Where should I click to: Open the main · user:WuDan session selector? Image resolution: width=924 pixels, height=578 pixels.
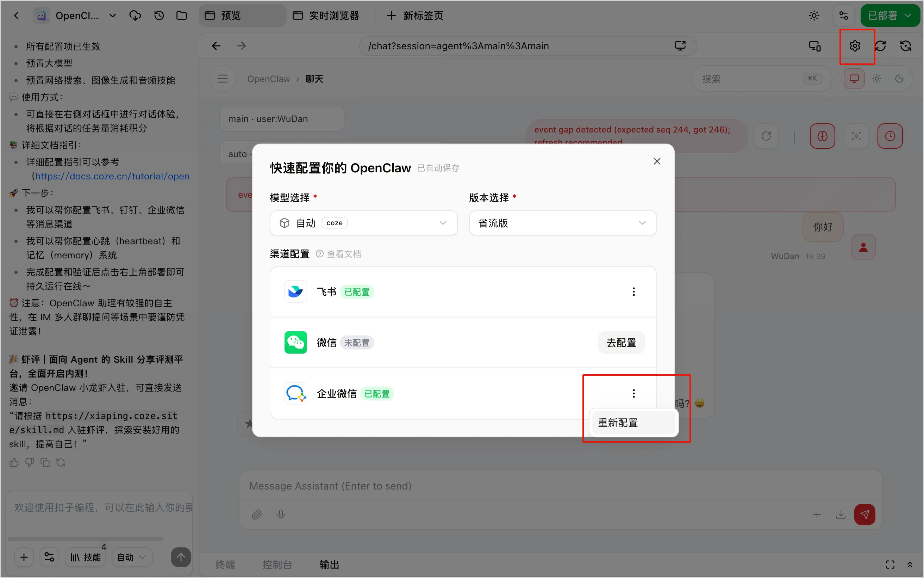pyautogui.click(x=282, y=119)
